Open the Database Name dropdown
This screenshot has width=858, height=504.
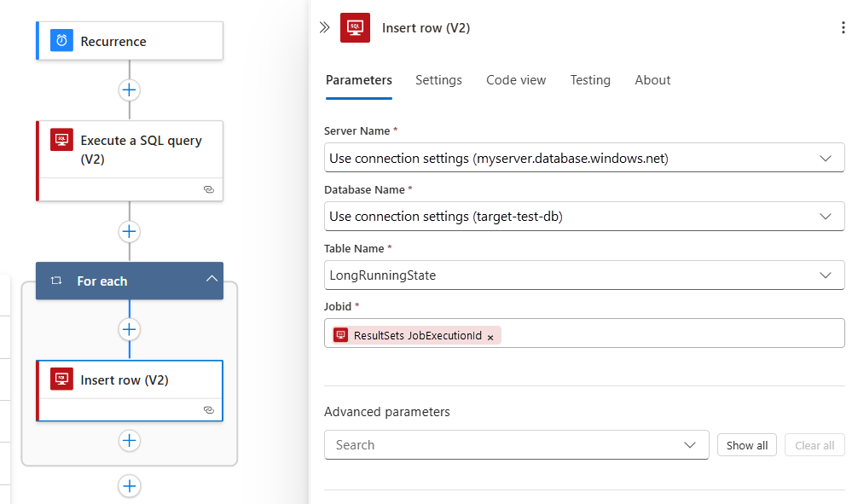point(825,217)
